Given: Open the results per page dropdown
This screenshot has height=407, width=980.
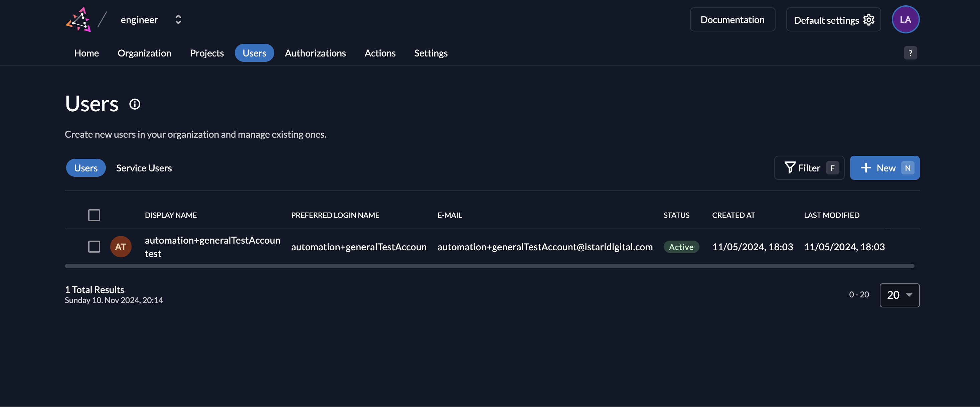Looking at the screenshot, I should 900,295.
